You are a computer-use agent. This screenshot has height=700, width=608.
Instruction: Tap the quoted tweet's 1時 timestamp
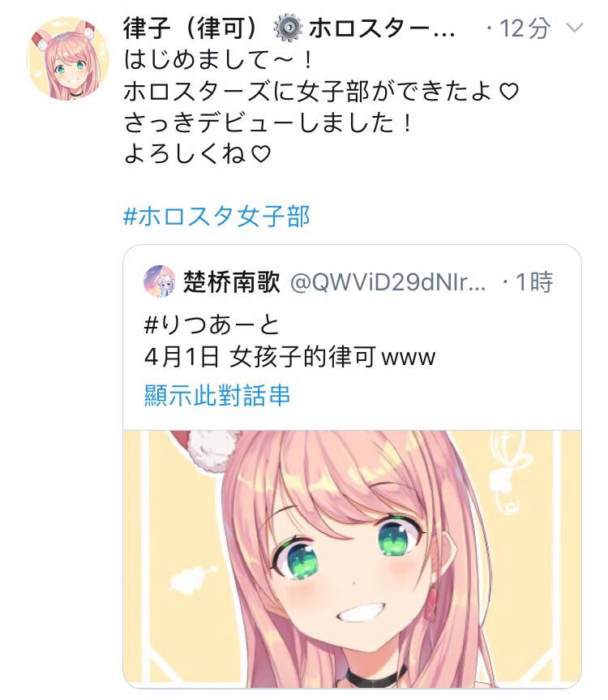click(534, 281)
